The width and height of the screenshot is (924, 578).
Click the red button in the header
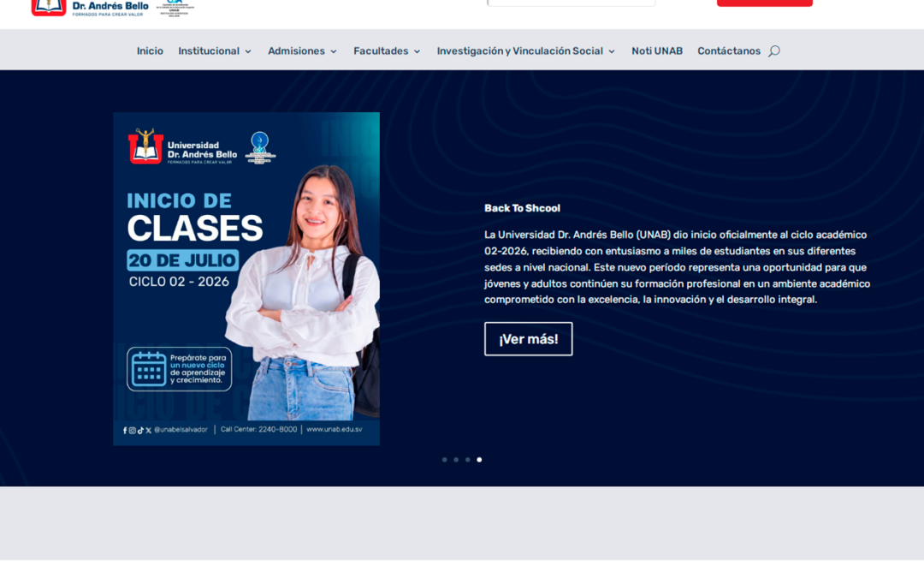click(x=764, y=3)
